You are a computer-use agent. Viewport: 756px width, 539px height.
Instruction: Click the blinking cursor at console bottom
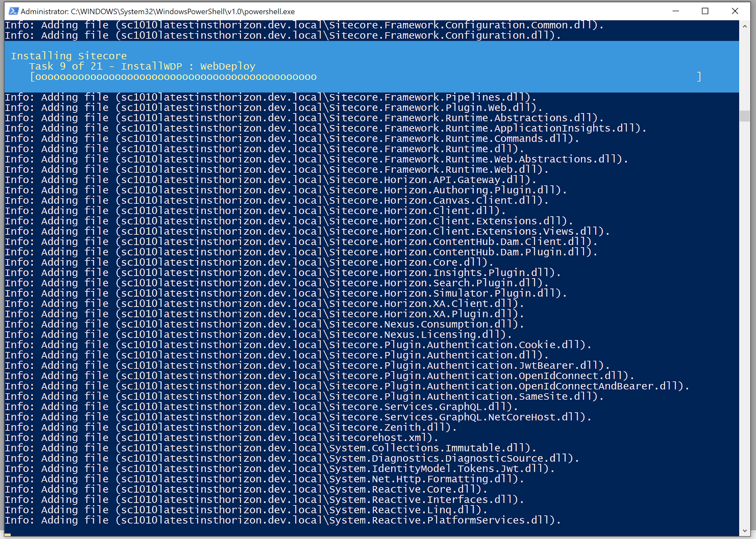(x=7, y=535)
